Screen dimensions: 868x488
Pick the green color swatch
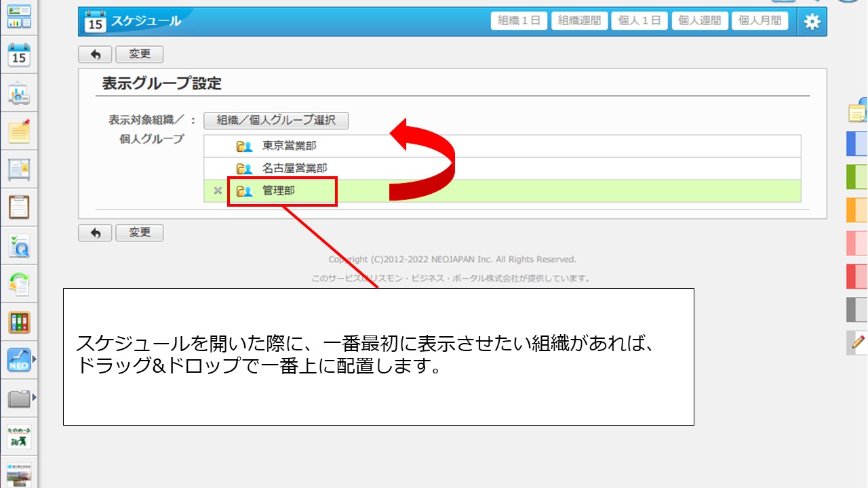857,176
